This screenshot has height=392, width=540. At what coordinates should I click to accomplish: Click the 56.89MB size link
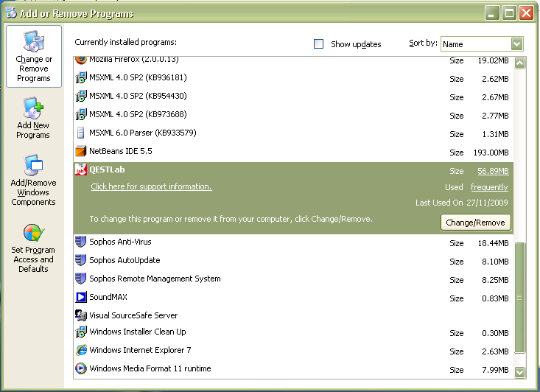[493, 170]
